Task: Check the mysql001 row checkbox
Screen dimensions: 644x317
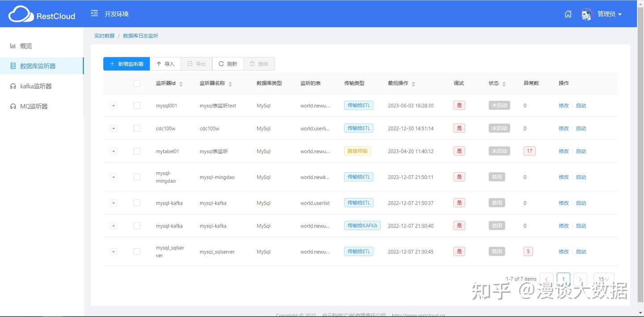Action: tap(137, 106)
